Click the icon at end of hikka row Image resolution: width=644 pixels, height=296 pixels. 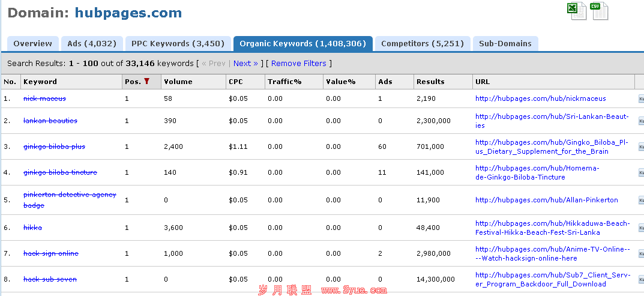[x=640, y=228]
